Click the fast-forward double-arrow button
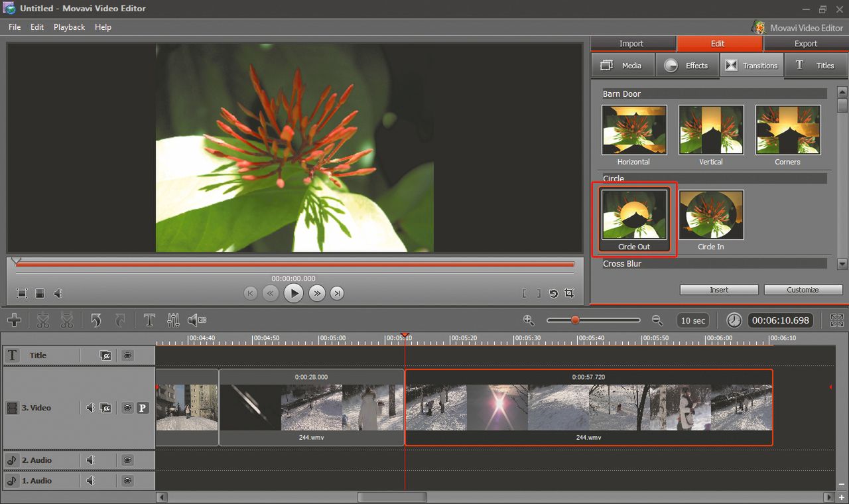 [x=317, y=293]
